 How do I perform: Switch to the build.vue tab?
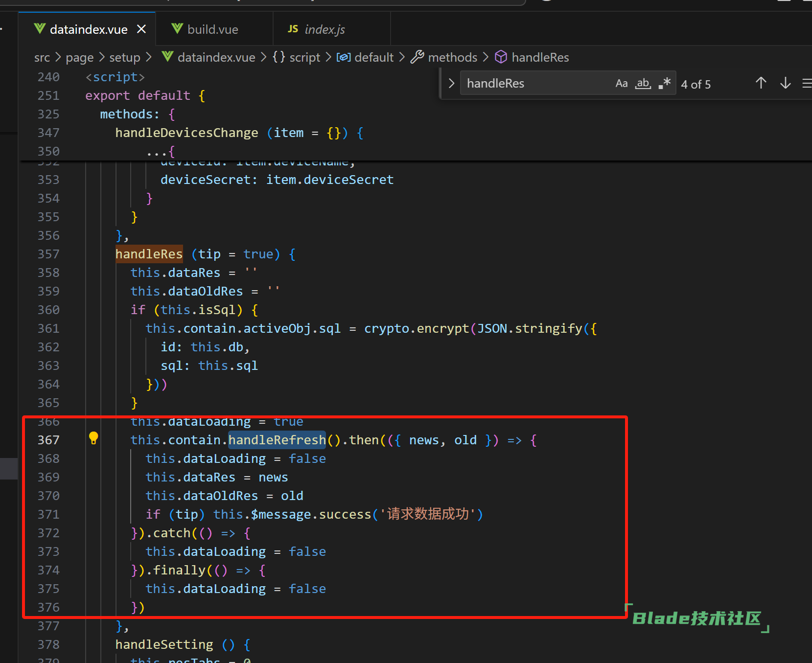[x=212, y=29]
